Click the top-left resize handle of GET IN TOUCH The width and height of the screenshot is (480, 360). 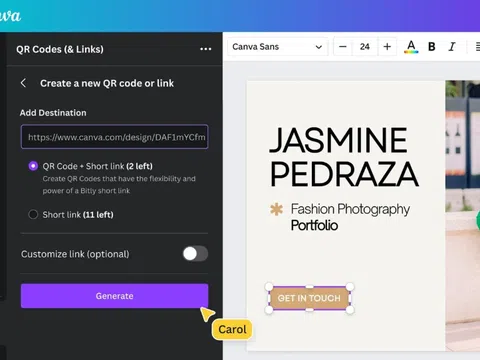(269, 287)
